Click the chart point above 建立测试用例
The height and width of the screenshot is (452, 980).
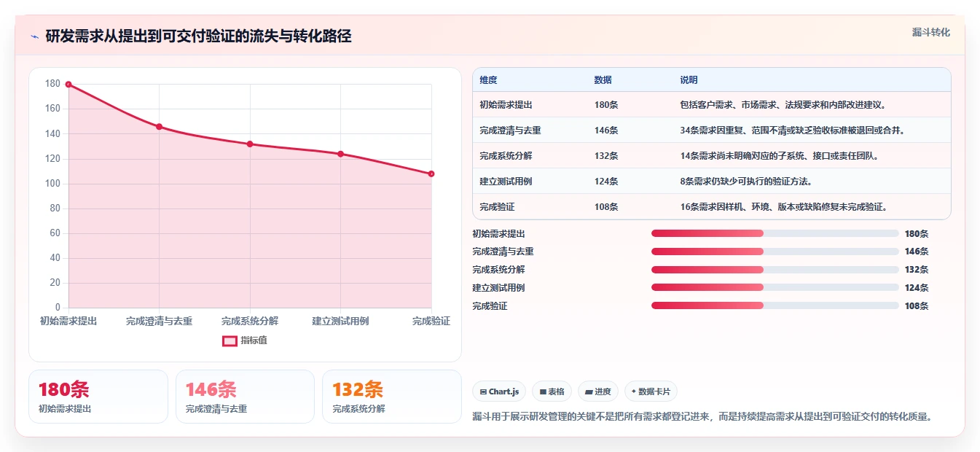point(340,154)
